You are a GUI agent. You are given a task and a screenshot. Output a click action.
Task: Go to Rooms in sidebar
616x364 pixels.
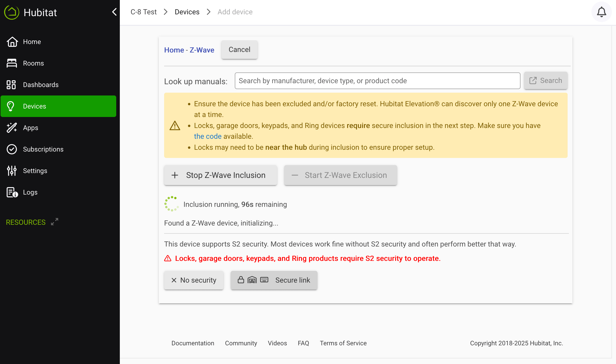pyautogui.click(x=58, y=63)
